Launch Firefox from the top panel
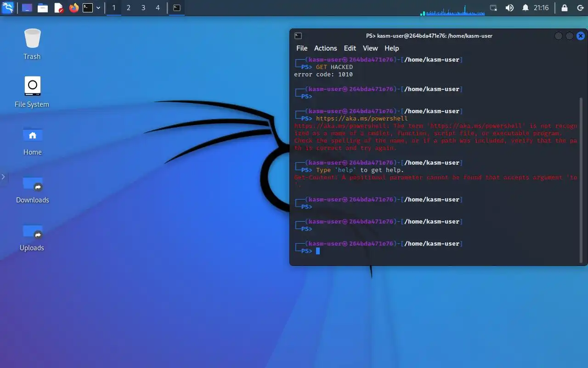 click(x=73, y=8)
